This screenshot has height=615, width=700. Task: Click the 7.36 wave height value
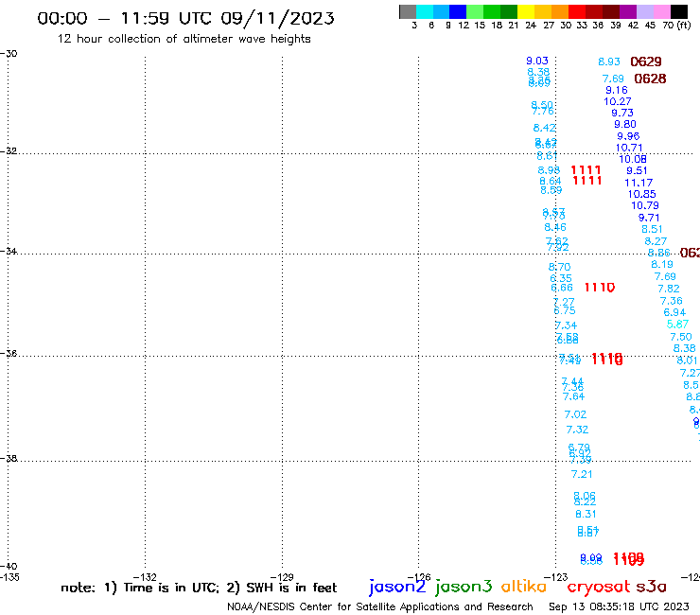pos(671,301)
